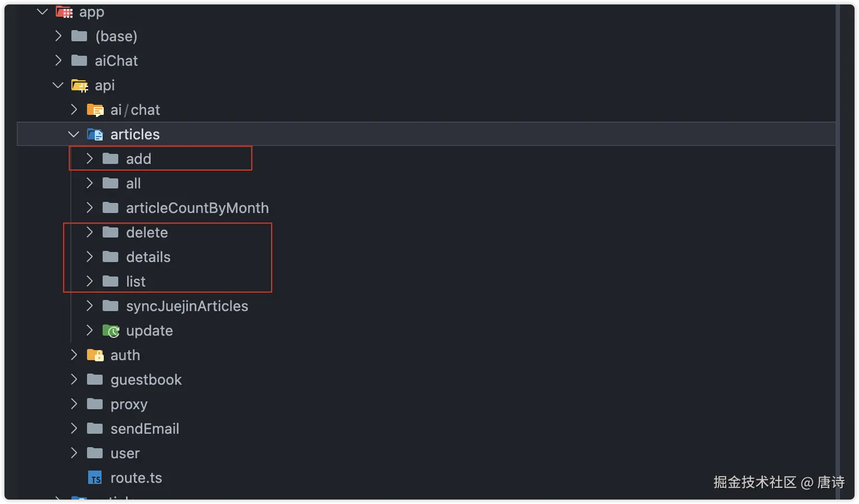Click the red app folder icon
The height and width of the screenshot is (504, 859).
tap(64, 12)
